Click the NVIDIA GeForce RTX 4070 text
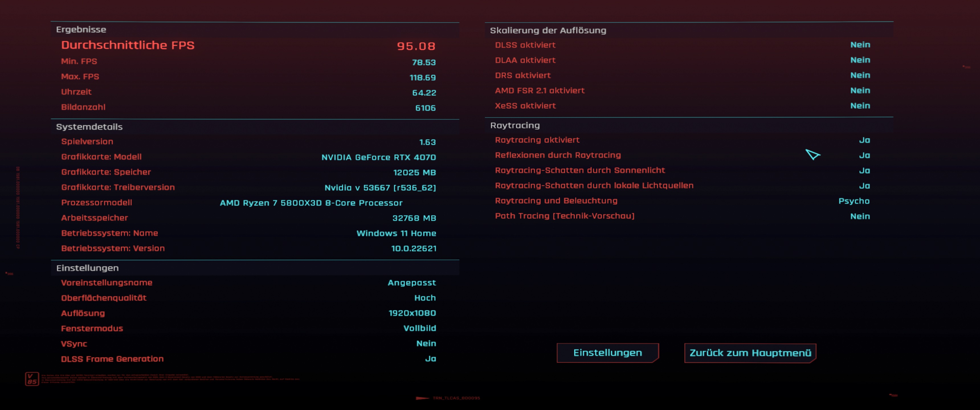Image resolution: width=980 pixels, height=410 pixels. [x=378, y=157]
